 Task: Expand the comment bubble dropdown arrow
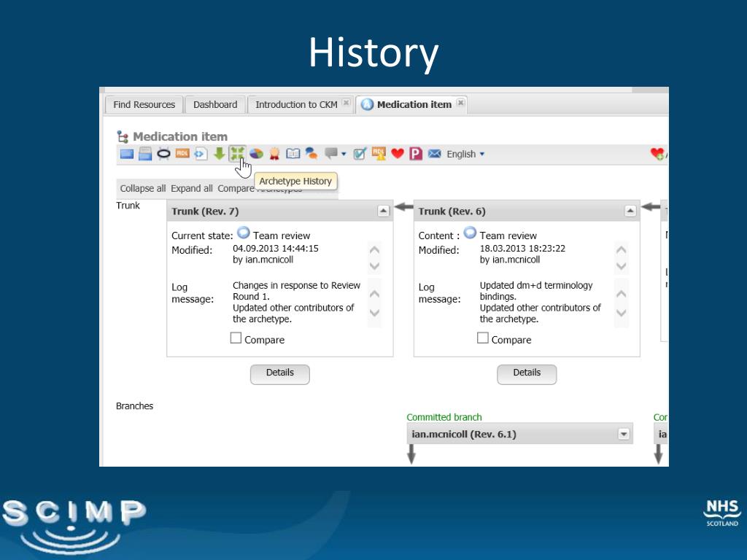[x=344, y=155]
